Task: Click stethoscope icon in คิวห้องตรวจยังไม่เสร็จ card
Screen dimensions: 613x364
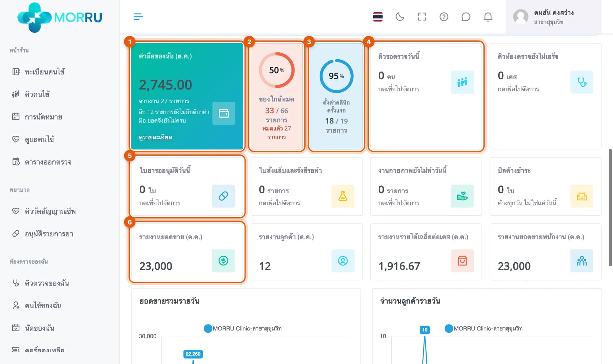Action: click(x=582, y=82)
